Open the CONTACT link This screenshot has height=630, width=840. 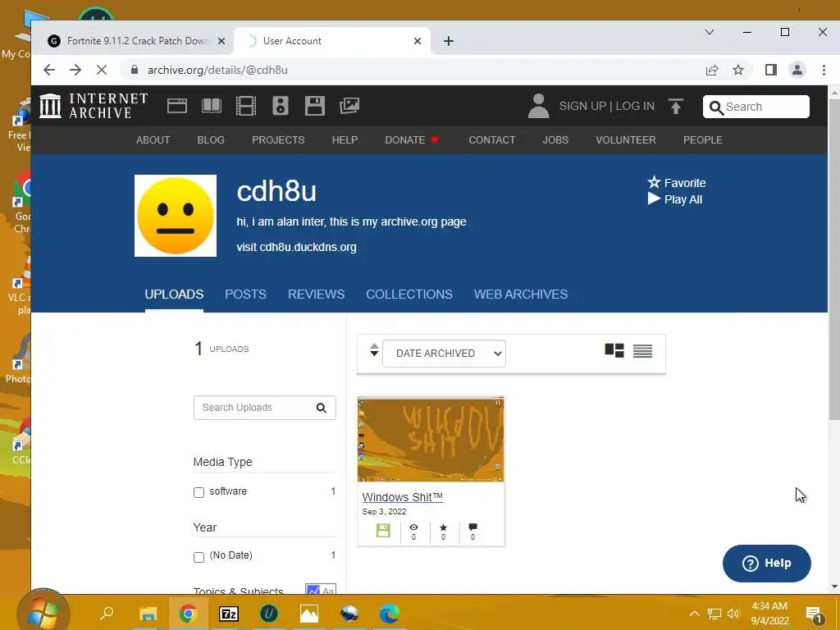point(492,139)
